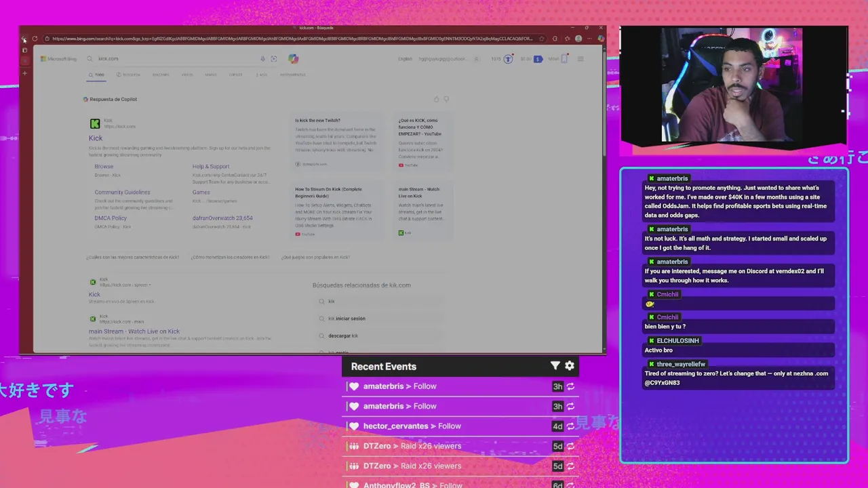
Task: Filter the Recent Events list
Action: pyautogui.click(x=555, y=366)
